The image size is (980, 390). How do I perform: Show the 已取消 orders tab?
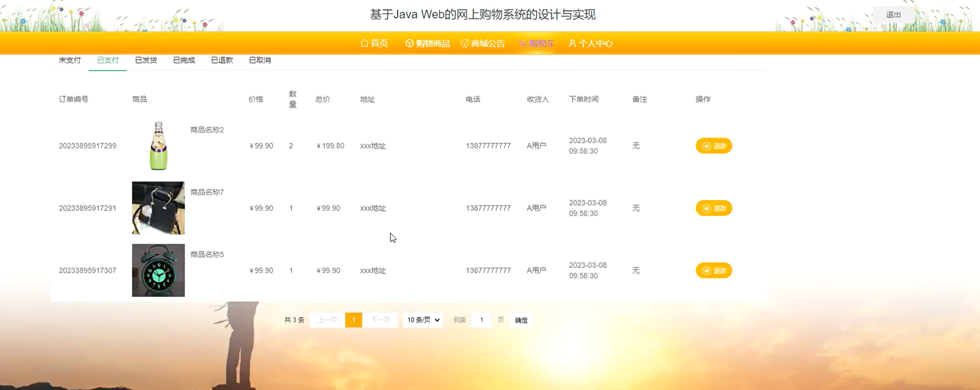coord(260,60)
